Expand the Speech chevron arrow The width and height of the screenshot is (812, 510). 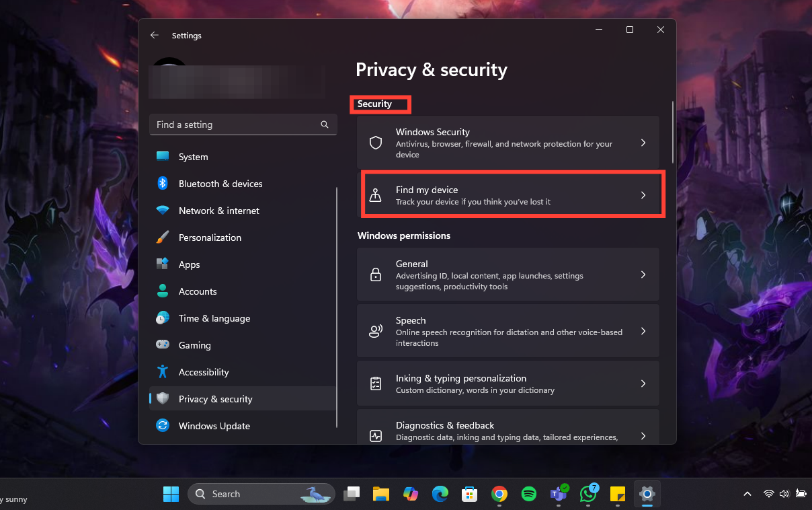click(643, 331)
